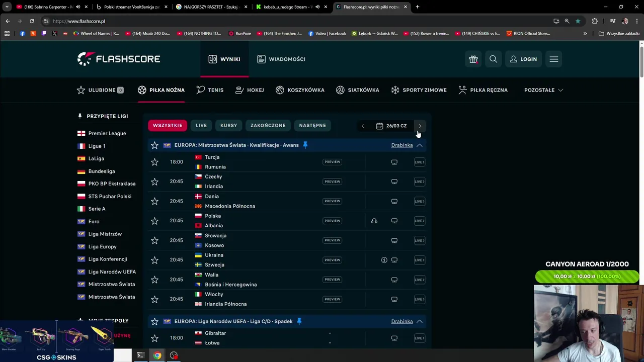Image resolution: width=644 pixels, height=362 pixels.
Task: Select the Zakończone filter tab
Action: pos(268,126)
